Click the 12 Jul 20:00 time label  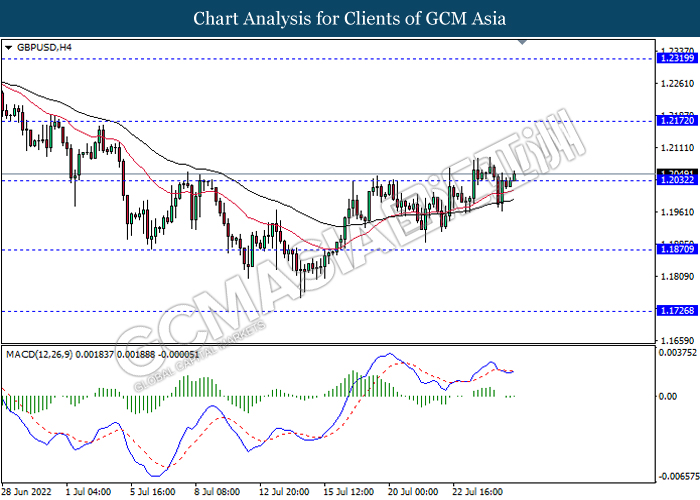[284, 492]
